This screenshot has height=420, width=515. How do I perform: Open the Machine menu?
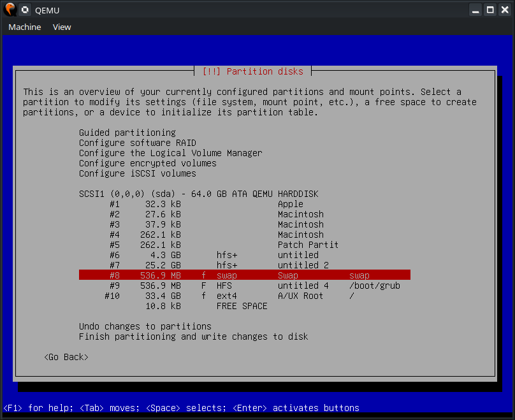click(24, 27)
